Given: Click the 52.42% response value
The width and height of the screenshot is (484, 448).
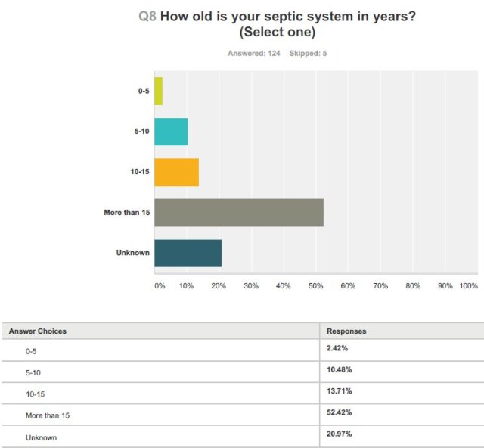Looking at the screenshot, I should tap(339, 412).
